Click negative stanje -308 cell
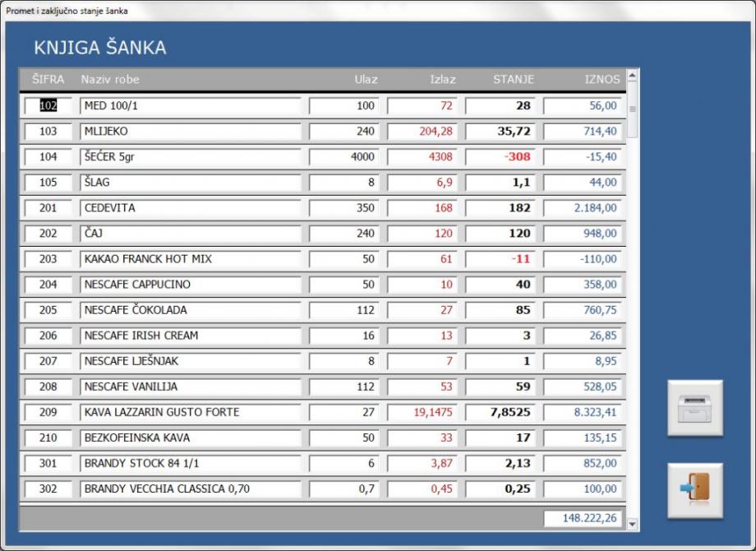This screenshot has height=551, width=756. tap(500, 157)
